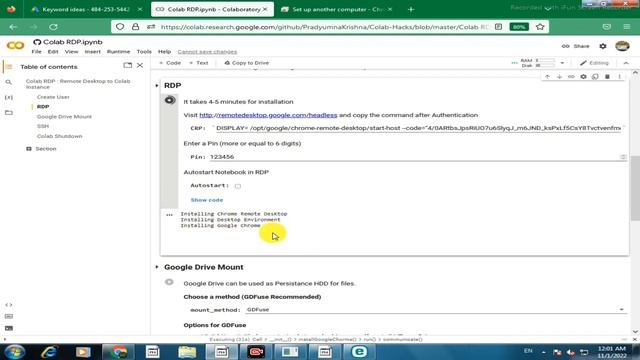Screen dimensions: 640x360
Task: Open more cell actions menu
Action: coord(619,77)
